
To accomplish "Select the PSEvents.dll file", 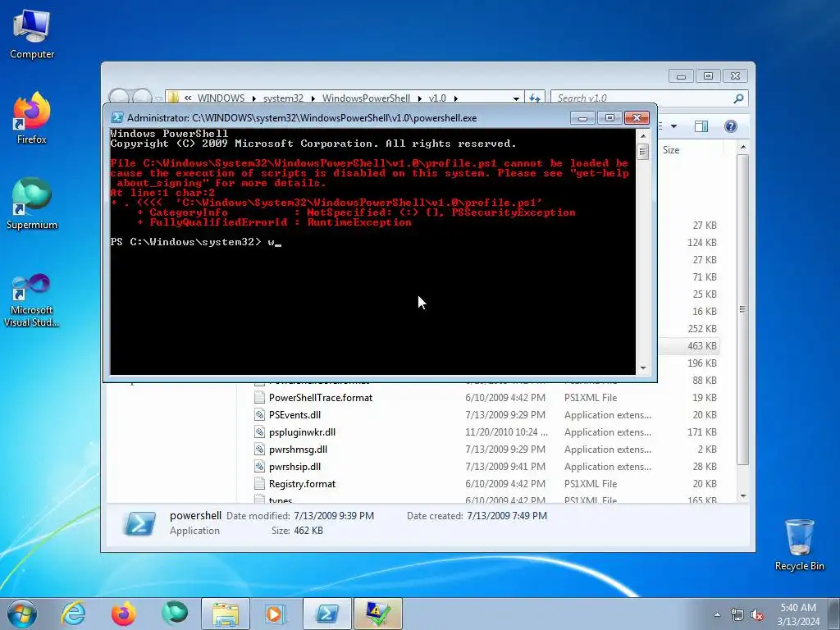I will coord(294,414).
